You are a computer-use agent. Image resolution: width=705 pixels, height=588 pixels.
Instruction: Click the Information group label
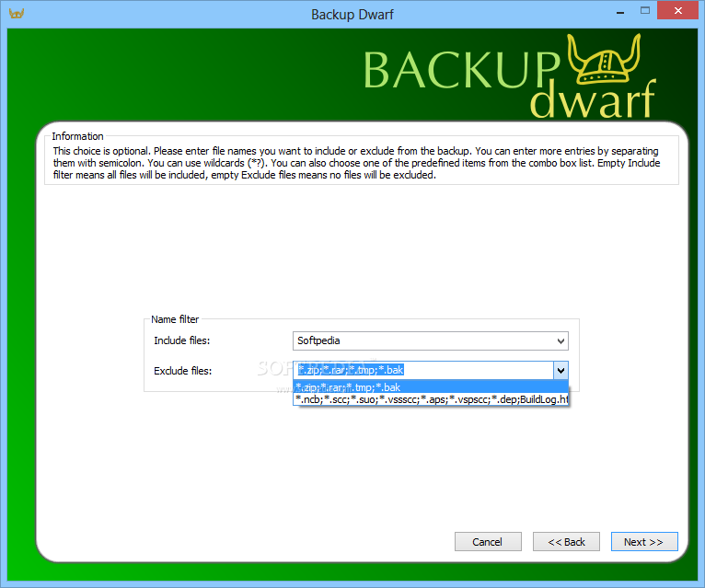(x=77, y=136)
